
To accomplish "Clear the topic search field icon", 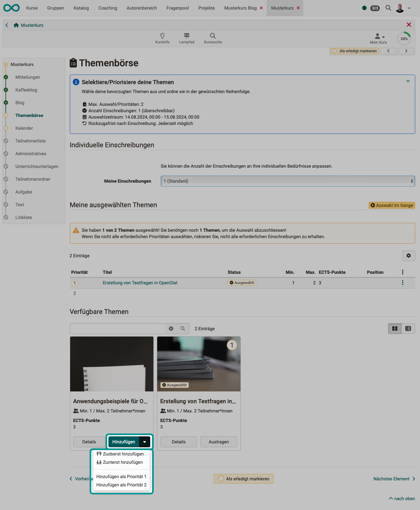I will tap(171, 329).
